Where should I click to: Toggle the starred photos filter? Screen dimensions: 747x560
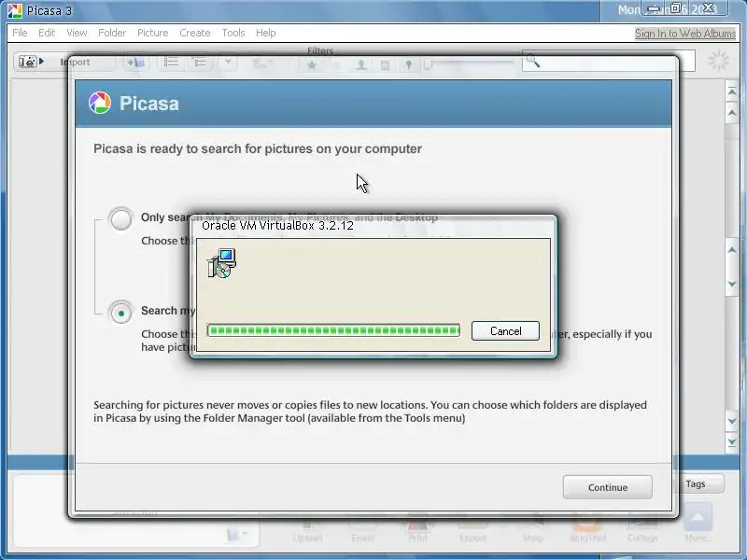click(312, 64)
